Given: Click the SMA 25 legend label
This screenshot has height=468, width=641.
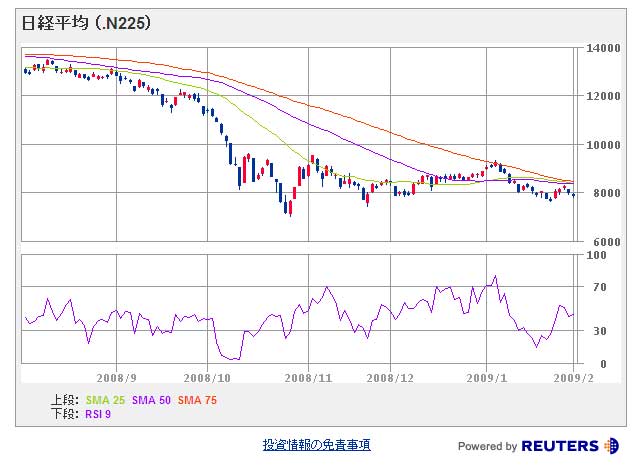Looking at the screenshot, I should [105, 400].
